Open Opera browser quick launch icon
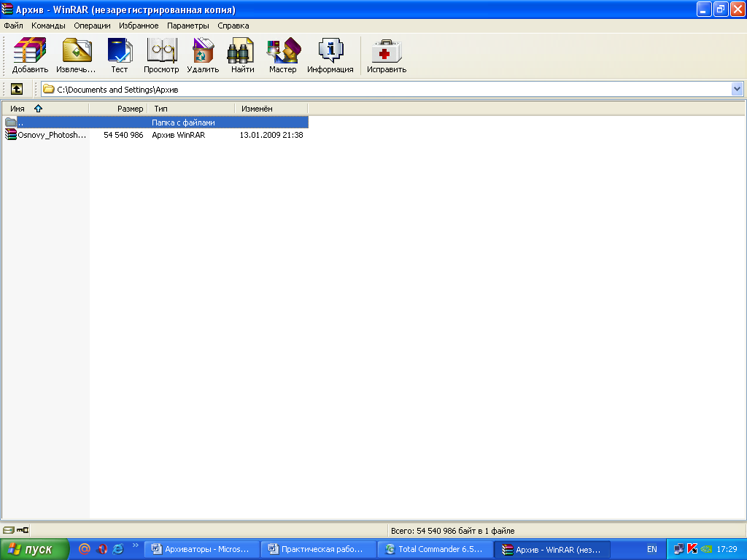This screenshot has width=747, height=560. tap(101, 549)
